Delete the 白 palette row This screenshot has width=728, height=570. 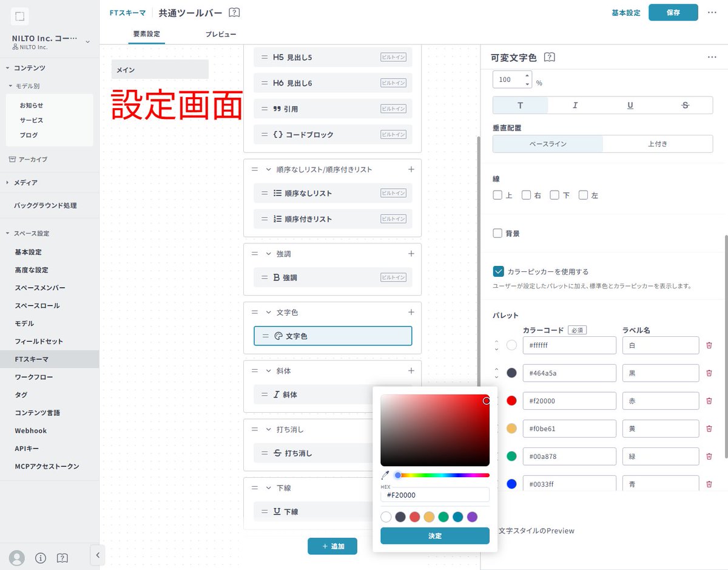click(x=709, y=345)
